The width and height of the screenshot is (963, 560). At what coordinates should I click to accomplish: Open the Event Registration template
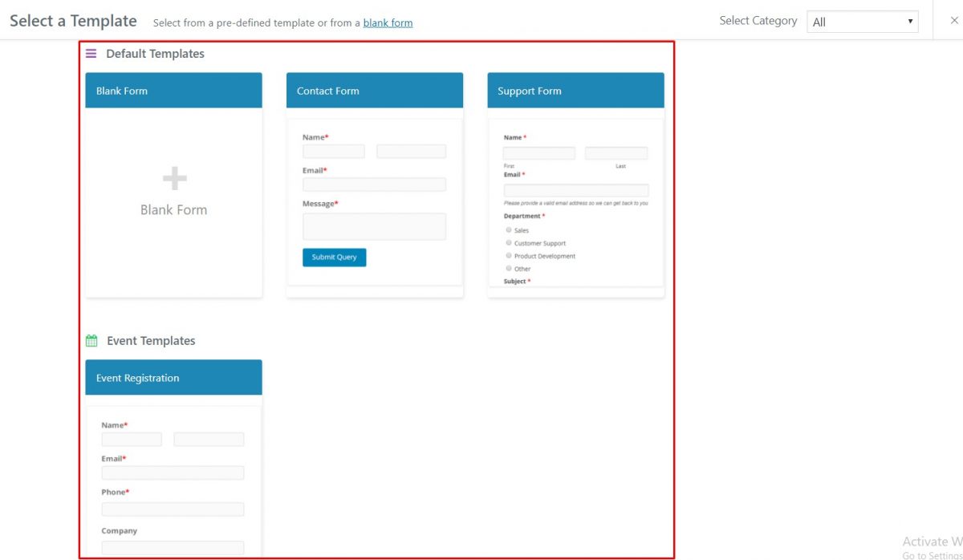click(173, 377)
